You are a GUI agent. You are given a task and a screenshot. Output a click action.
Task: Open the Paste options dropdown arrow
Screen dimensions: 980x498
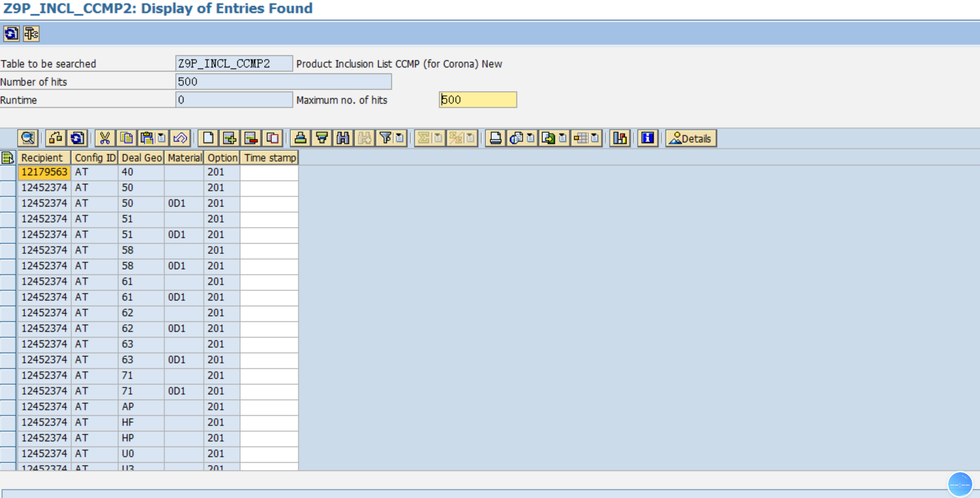161,138
